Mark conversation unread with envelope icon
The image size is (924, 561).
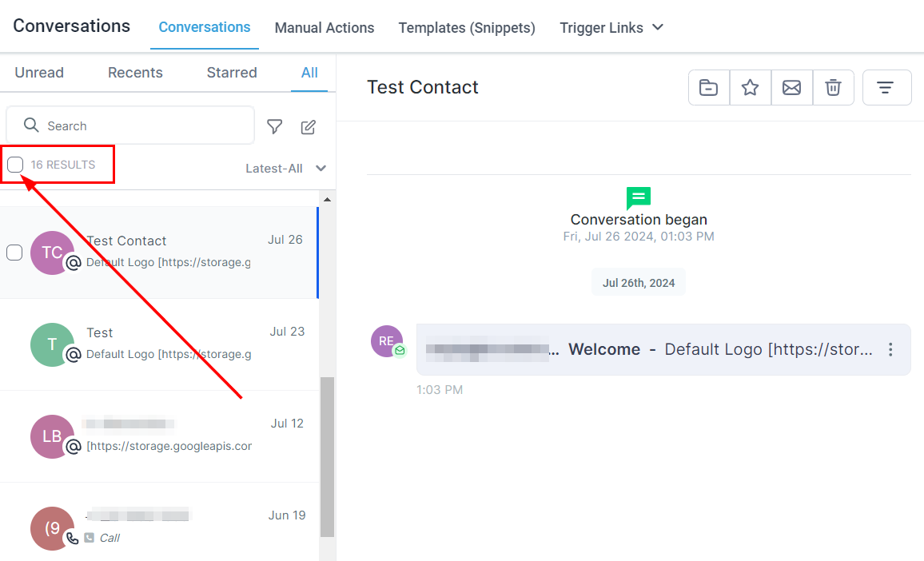click(x=791, y=88)
